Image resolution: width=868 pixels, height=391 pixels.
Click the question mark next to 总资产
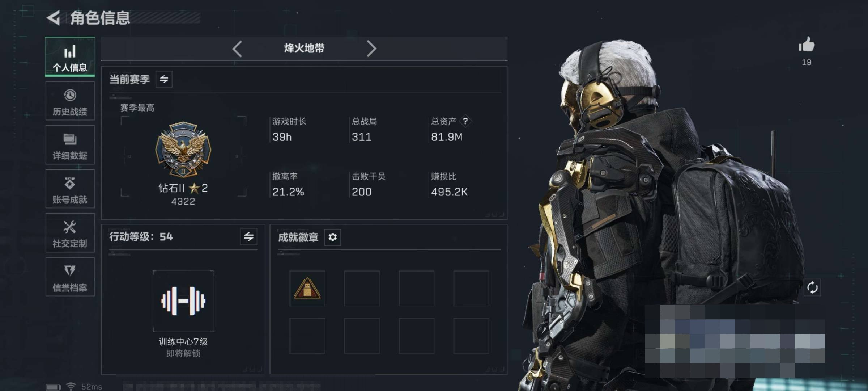coord(465,121)
